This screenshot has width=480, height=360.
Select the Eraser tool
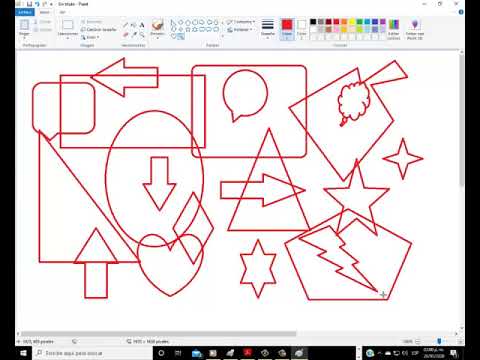[x=126, y=34]
